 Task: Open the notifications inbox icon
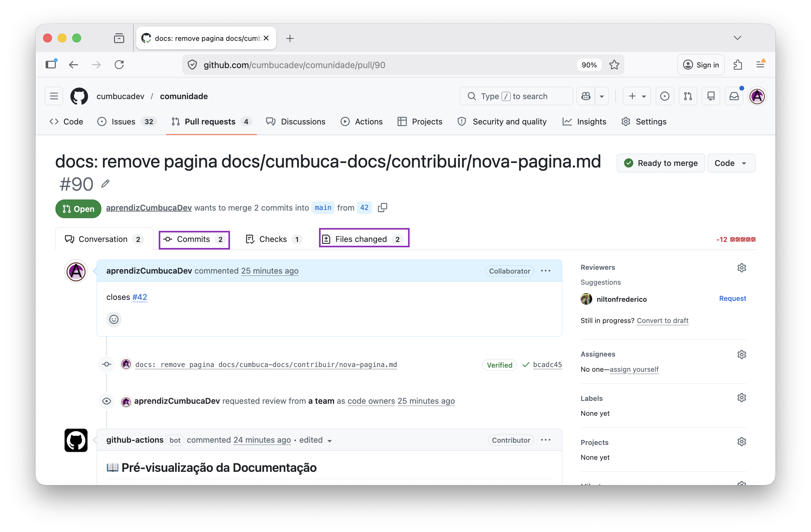click(734, 96)
